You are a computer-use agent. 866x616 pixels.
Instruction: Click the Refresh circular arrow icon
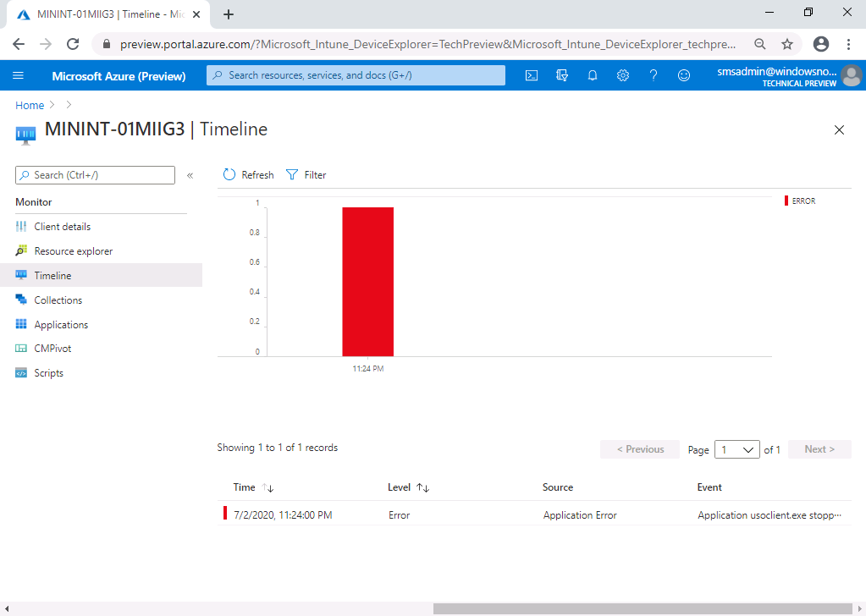(229, 174)
